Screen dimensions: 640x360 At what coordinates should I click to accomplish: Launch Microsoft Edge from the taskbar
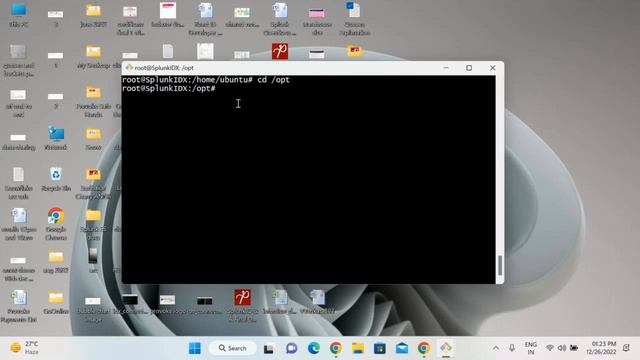click(x=313, y=348)
